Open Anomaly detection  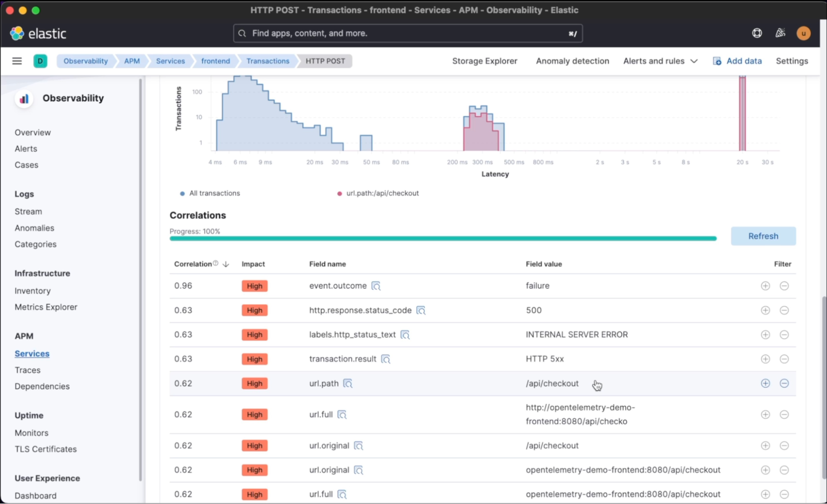[x=573, y=61]
